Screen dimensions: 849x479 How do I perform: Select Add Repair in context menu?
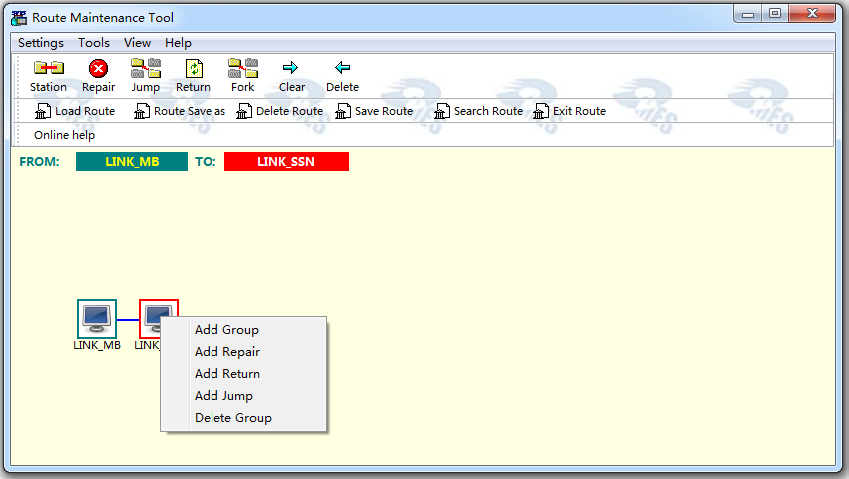pos(227,352)
